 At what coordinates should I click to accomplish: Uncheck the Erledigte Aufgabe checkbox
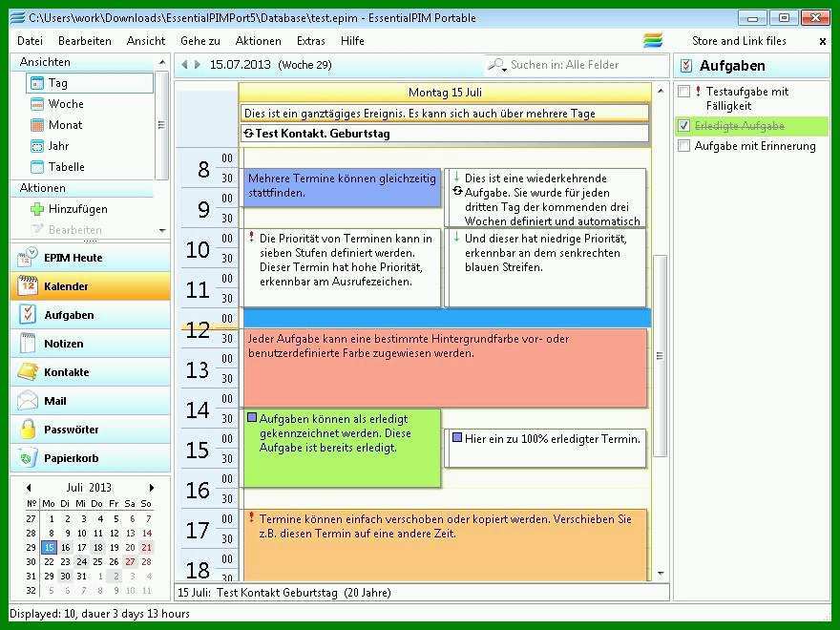pyautogui.click(x=683, y=125)
